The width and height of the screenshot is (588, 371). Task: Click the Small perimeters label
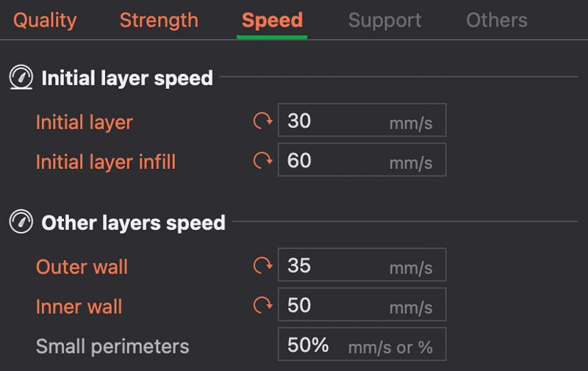112,346
